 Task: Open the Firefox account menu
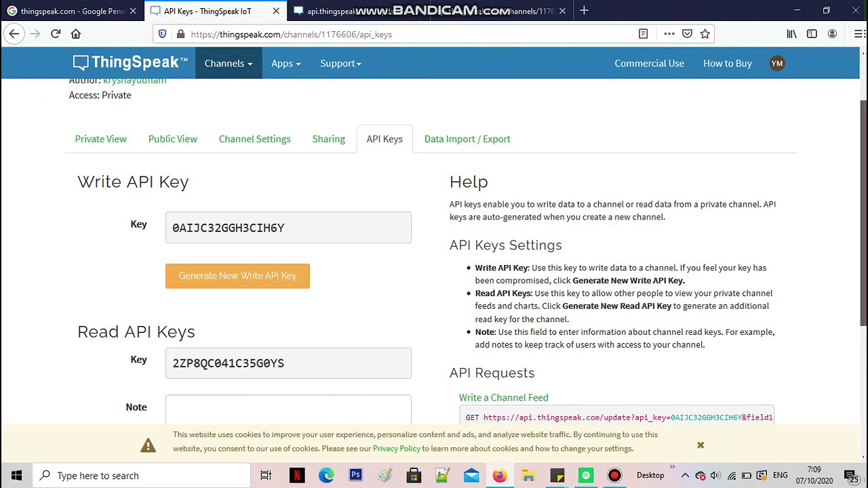832,34
